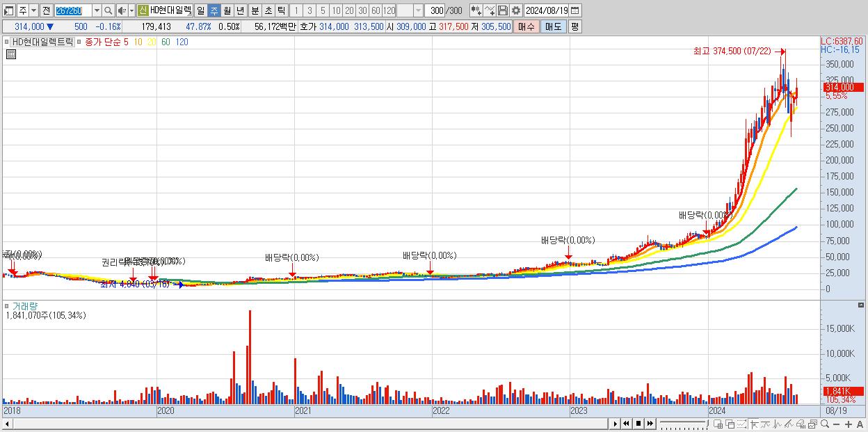
Task: Click the red moving average 5 label
Action: (126, 42)
